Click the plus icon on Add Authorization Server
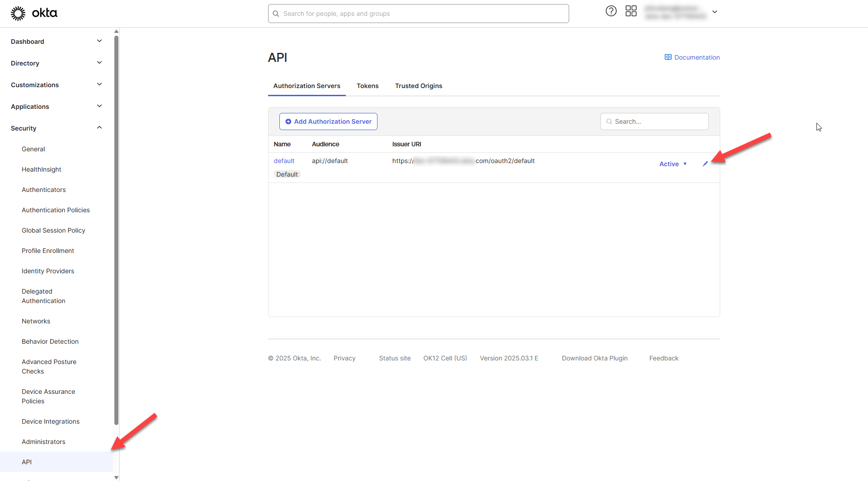Viewport: 868px width, 481px height. [288, 121]
